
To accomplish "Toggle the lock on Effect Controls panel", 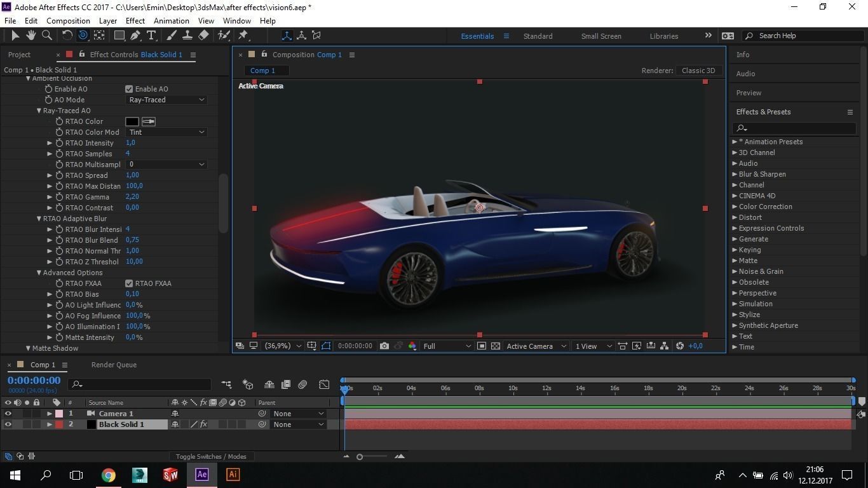I will pyautogui.click(x=82, y=54).
